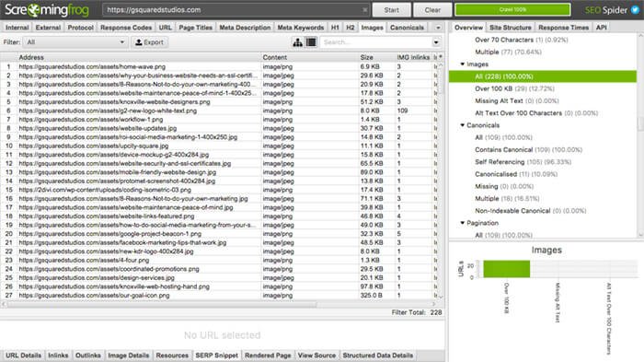Click the Screaming Frog logo
Screen dimensions: 644x362
(x=46, y=10)
